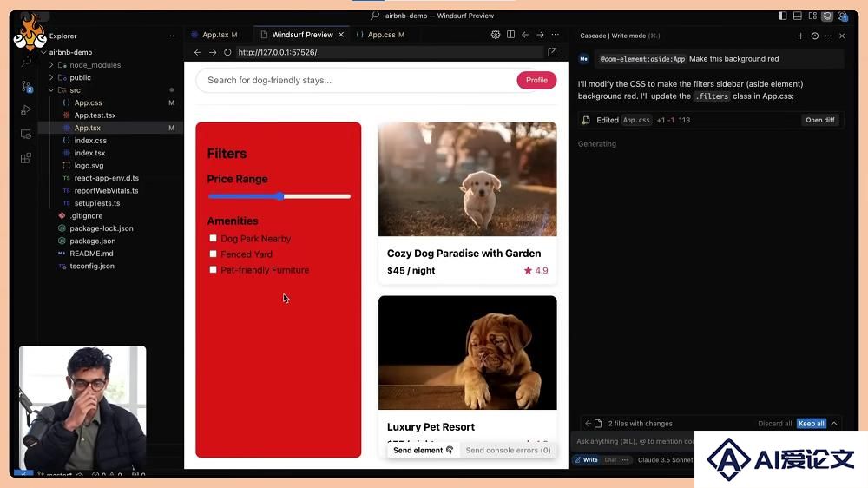Check Fenced Yard amenity

214,254
